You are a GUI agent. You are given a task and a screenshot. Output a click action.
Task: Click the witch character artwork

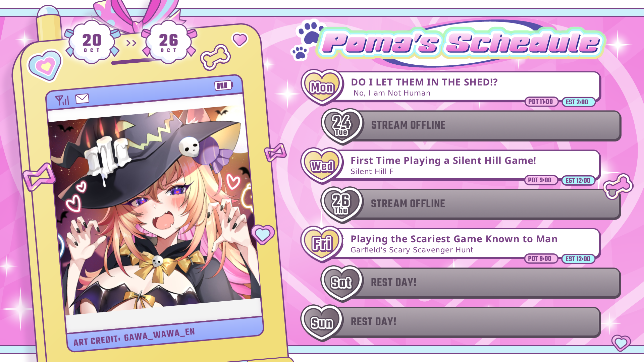tap(154, 211)
